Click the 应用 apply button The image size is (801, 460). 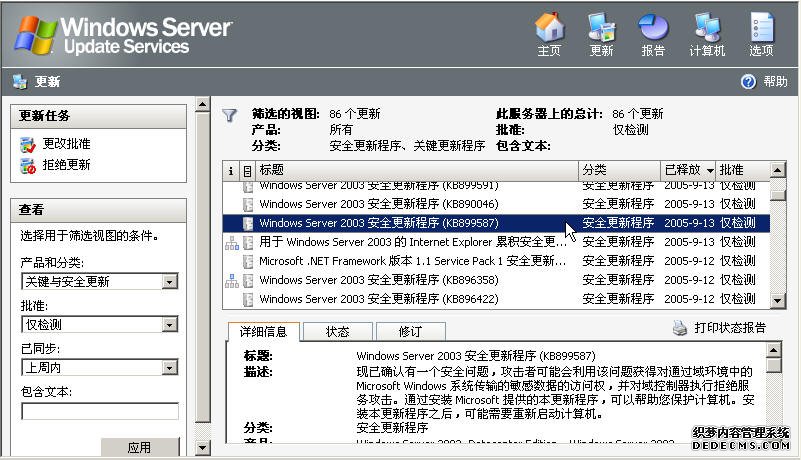pos(140,448)
